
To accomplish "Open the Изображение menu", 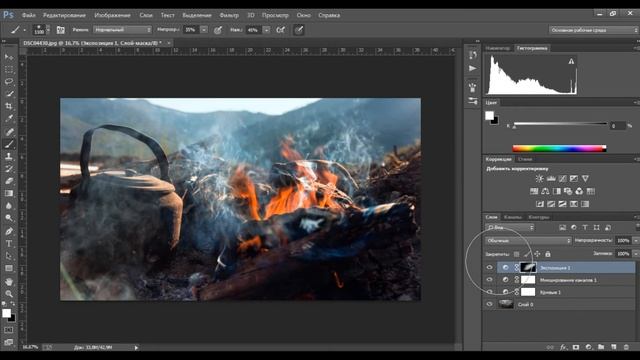I will [x=112, y=15].
